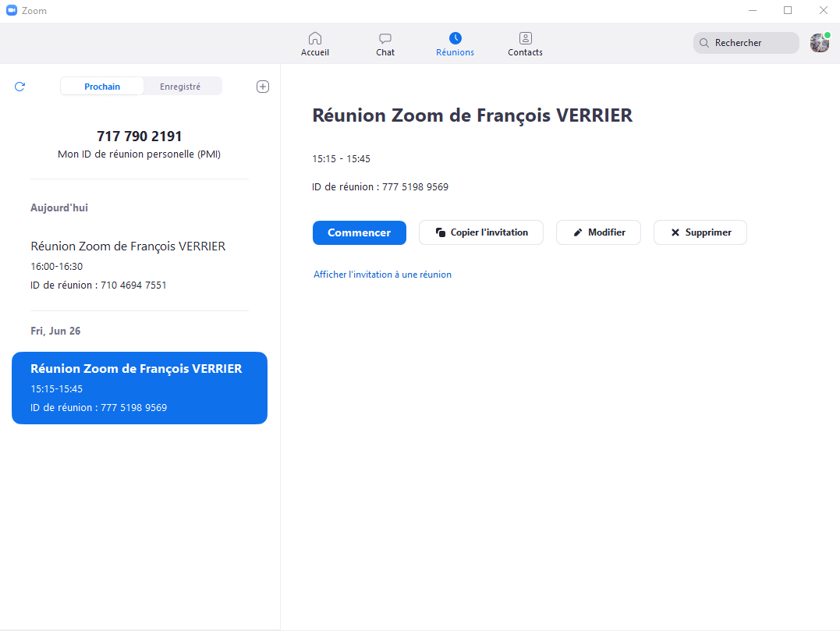
Task: Open the Contacts tab
Action: coord(525,44)
